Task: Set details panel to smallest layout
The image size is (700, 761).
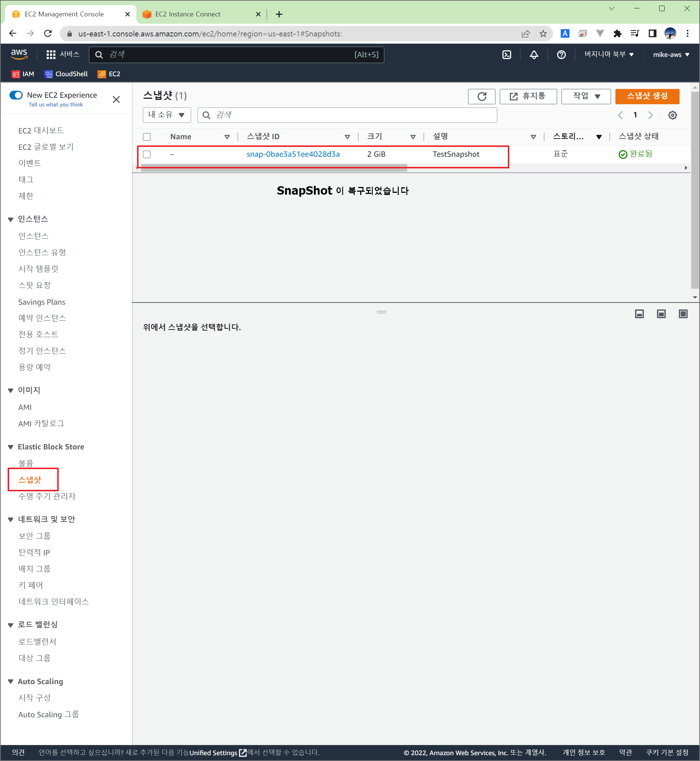Action: (x=639, y=314)
